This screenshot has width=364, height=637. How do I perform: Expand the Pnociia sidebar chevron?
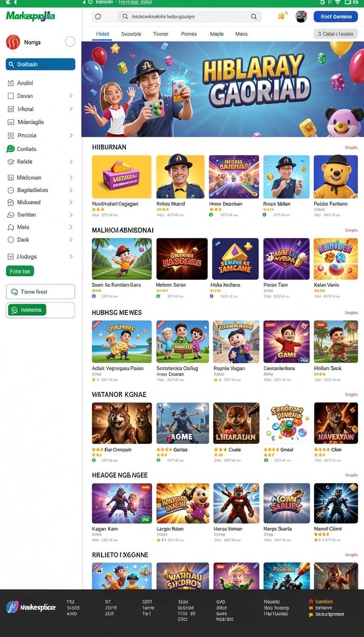71,136
